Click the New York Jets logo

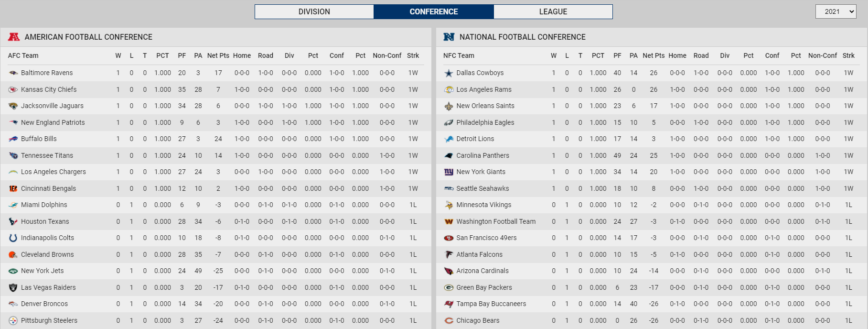pyautogui.click(x=13, y=271)
